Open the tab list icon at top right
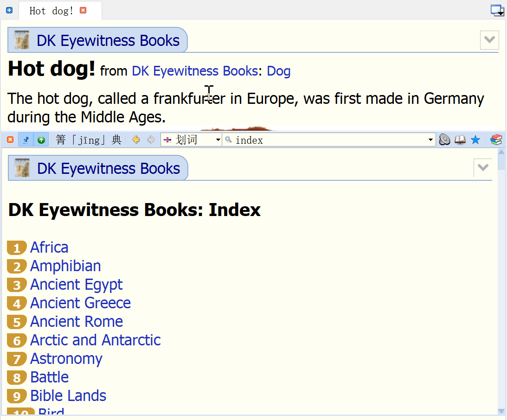The height and width of the screenshot is (420, 507). [497, 10]
